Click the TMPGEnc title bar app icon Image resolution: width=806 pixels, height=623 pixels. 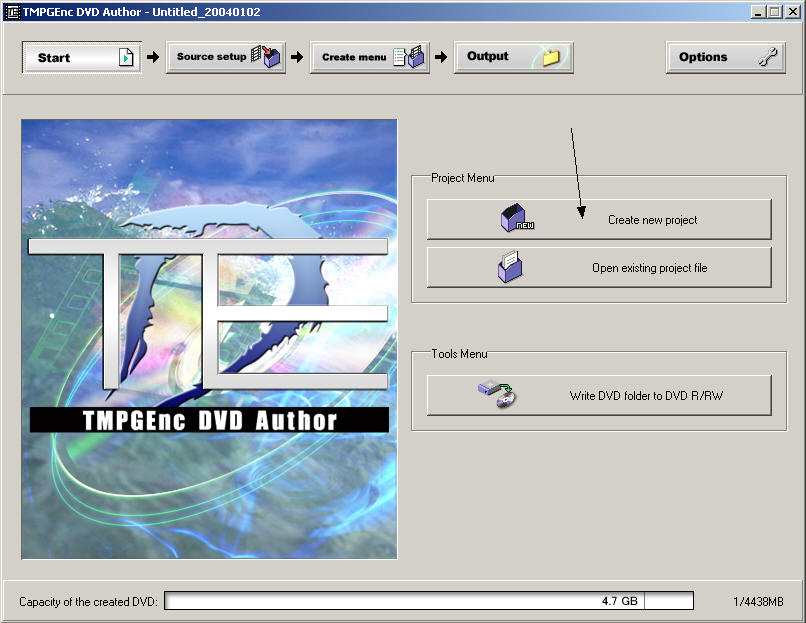(x=12, y=12)
